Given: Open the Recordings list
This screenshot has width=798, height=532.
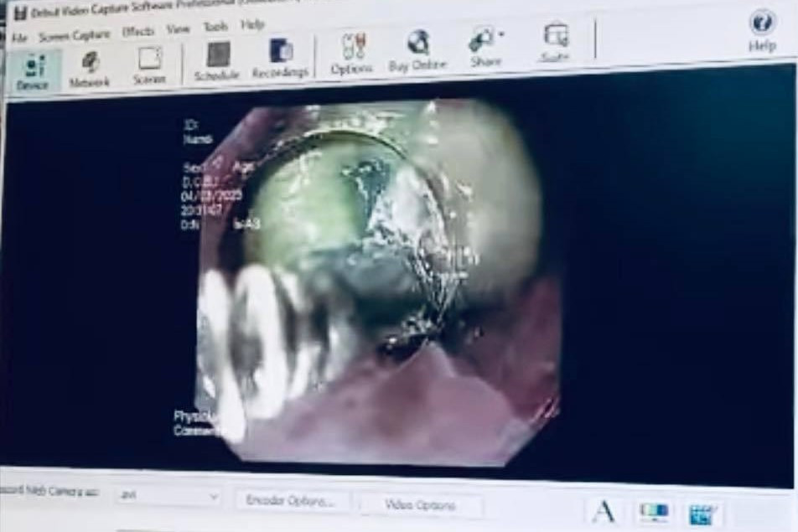Looking at the screenshot, I should pos(280,58).
